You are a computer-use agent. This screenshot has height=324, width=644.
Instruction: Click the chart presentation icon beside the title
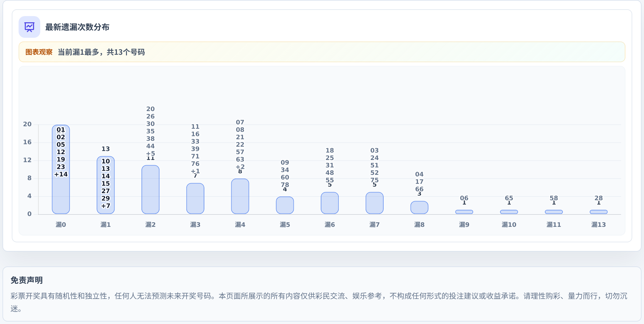point(29,27)
